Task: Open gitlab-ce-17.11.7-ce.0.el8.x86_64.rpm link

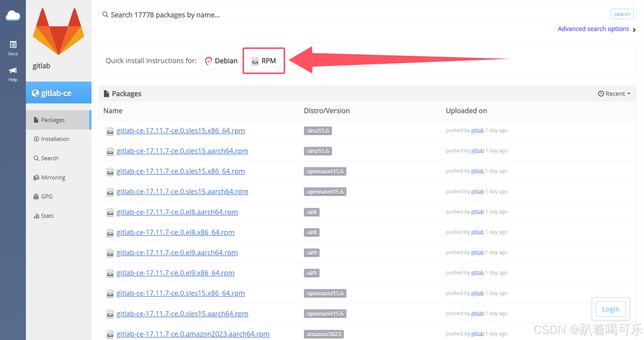Action: [x=175, y=232]
